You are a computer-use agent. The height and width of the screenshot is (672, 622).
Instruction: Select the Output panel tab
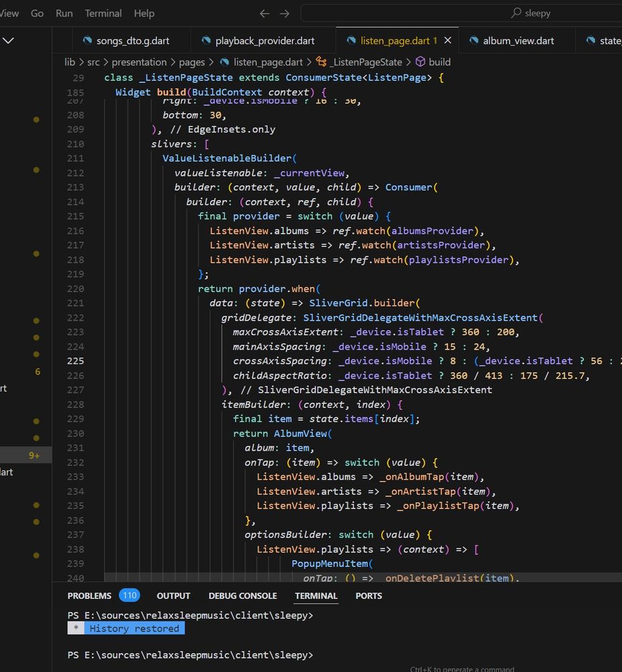[x=173, y=595]
